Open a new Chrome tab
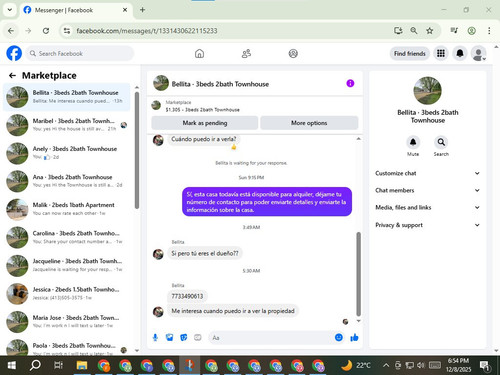The height and width of the screenshot is (375, 500). (x=142, y=10)
